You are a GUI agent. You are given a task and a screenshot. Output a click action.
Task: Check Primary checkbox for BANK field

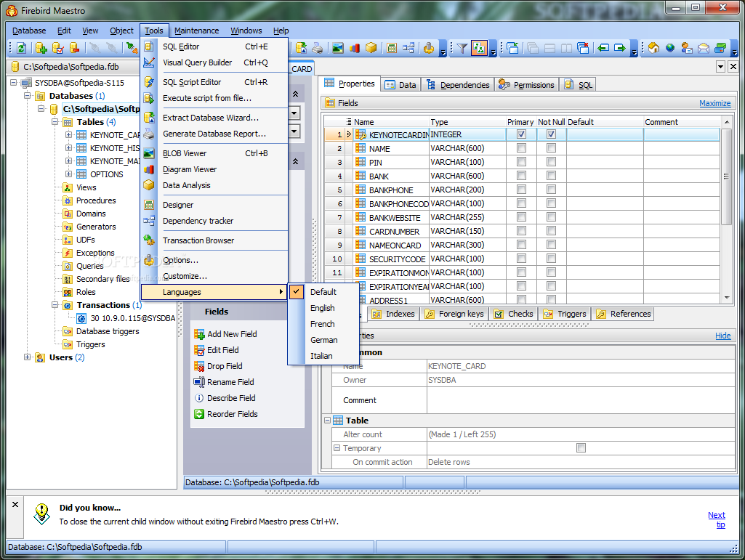521,176
